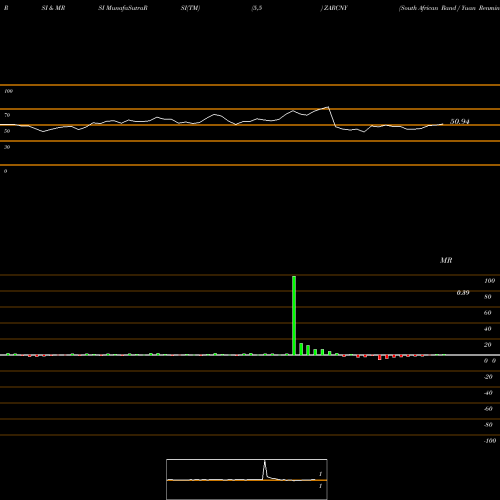Click the 20 label on MR axis
Screen dimensions: 500x500
[488, 345]
